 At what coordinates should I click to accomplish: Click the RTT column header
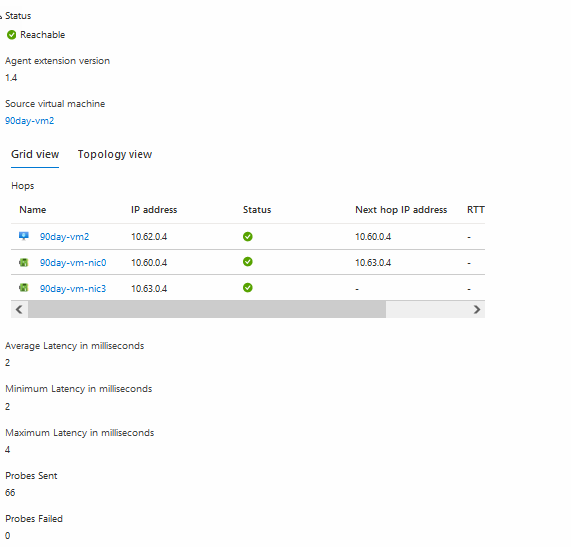(476, 210)
